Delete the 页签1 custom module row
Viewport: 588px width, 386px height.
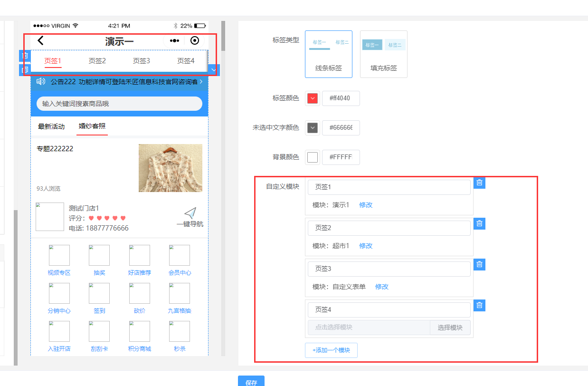(x=479, y=183)
